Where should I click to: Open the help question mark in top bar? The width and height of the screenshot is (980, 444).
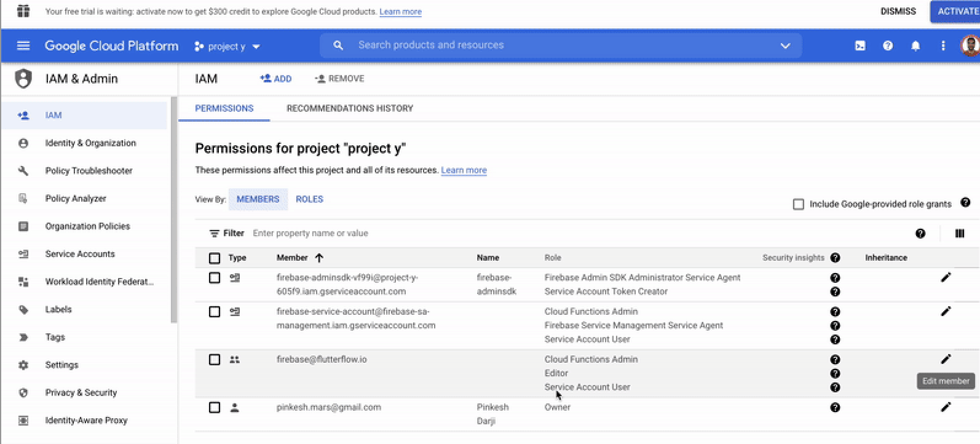point(888,46)
